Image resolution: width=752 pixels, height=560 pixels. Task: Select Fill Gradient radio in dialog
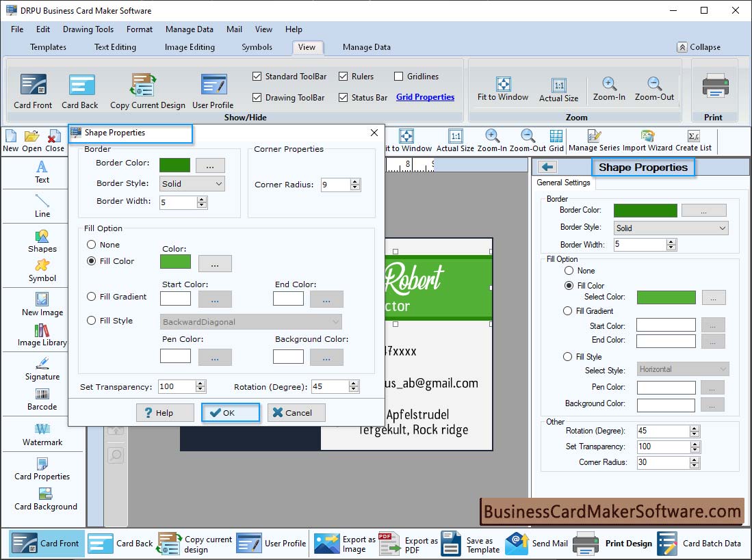tap(91, 297)
